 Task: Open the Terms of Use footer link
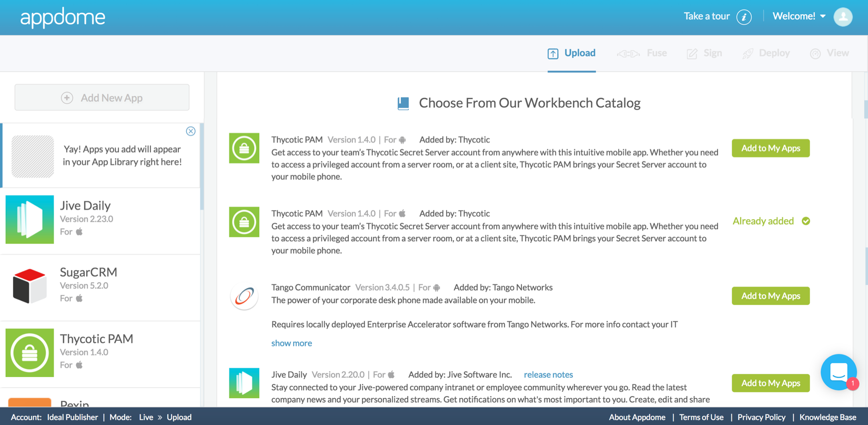click(x=701, y=417)
